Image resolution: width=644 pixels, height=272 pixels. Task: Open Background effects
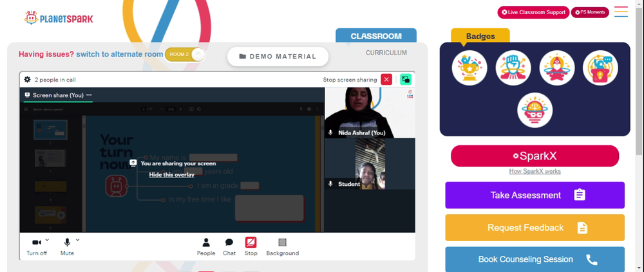[x=283, y=247]
